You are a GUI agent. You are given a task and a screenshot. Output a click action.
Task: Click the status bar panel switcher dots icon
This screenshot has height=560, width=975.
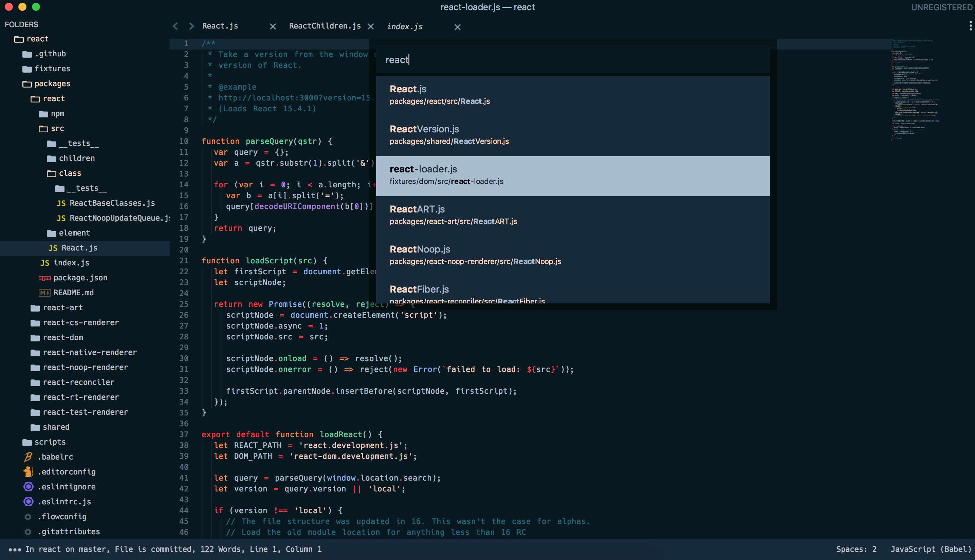click(x=15, y=549)
